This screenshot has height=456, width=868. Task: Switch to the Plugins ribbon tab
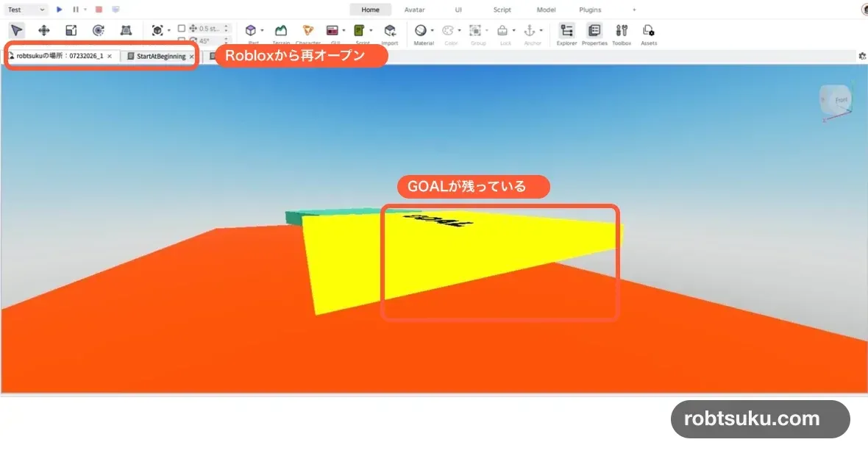point(590,10)
